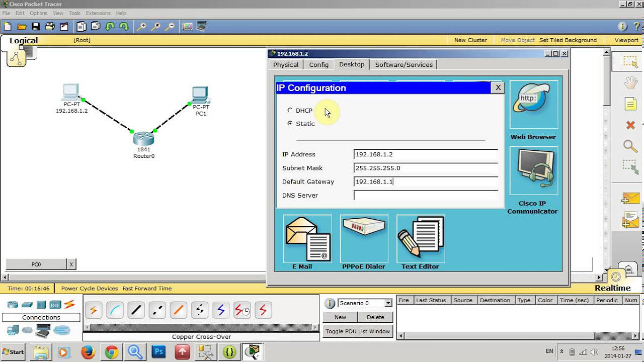The width and height of the screenshot is (644, 362).
Task: Create a new file from toolbar
Action: 8,27
